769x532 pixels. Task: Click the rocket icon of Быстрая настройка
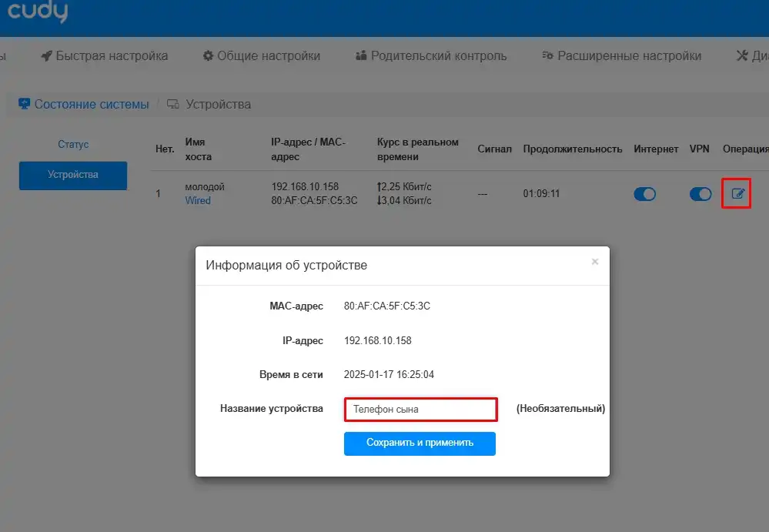47,56
